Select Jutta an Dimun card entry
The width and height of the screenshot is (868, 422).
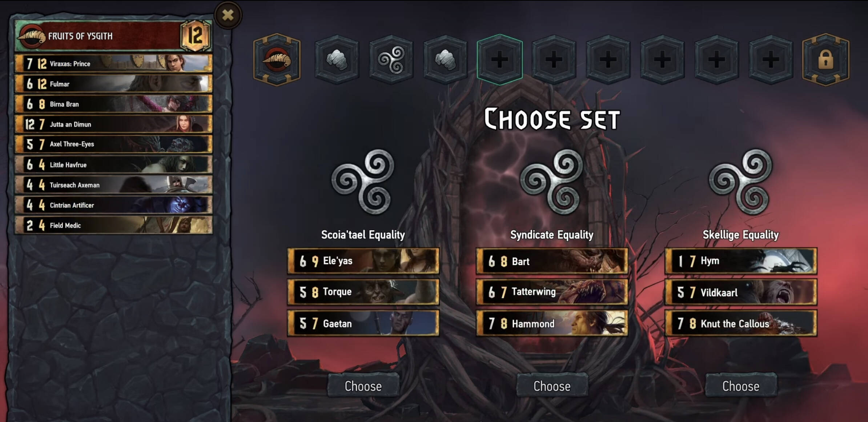113,124
